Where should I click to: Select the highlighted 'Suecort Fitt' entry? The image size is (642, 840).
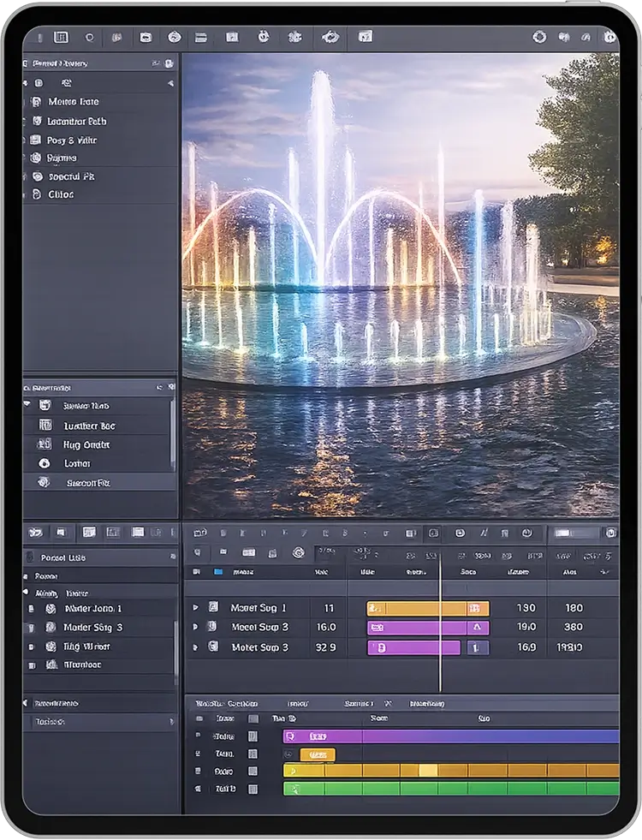pos(99,482)
